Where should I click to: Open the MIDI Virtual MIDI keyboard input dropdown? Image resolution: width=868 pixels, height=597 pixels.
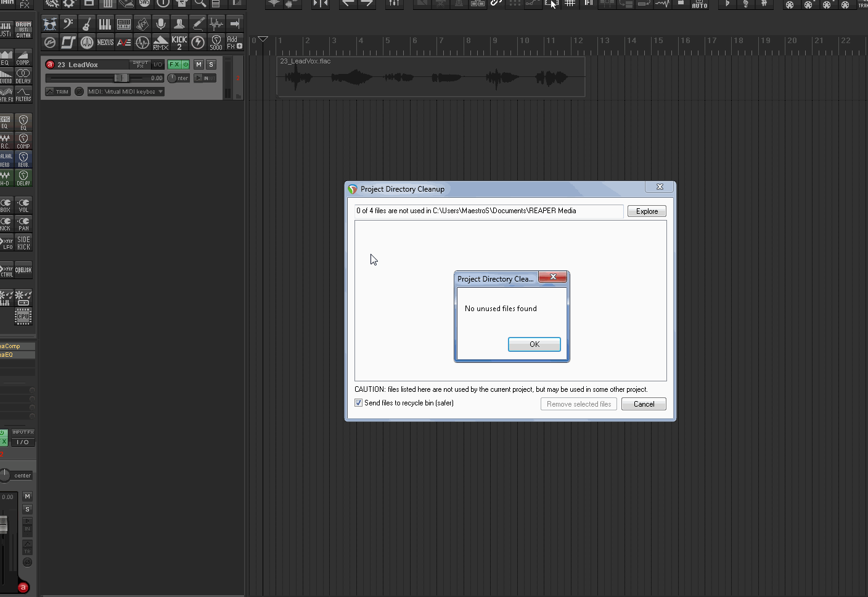point(126,92)
